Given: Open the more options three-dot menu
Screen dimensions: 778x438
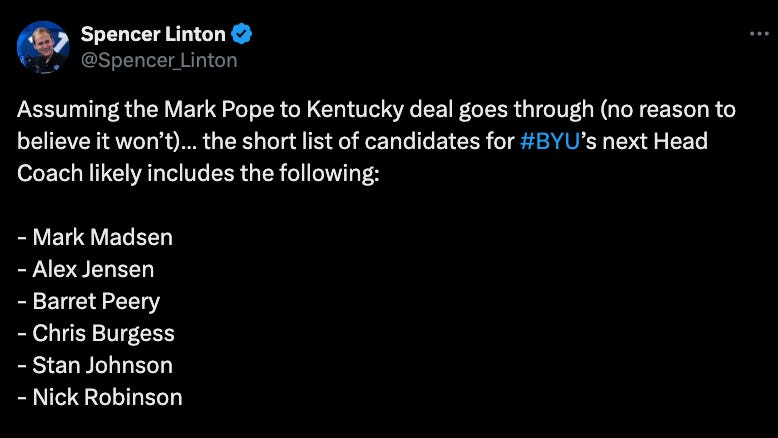Looking at the screenshot, I should tap(759, 34).
